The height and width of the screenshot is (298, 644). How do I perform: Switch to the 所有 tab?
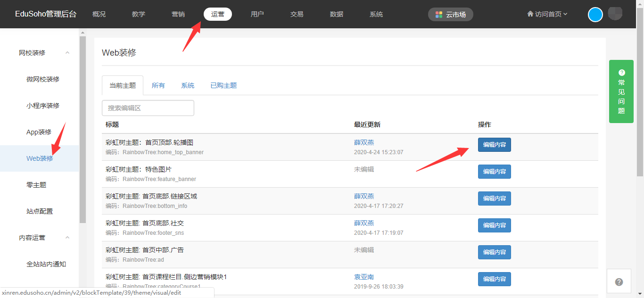click(x=158, y=85)
